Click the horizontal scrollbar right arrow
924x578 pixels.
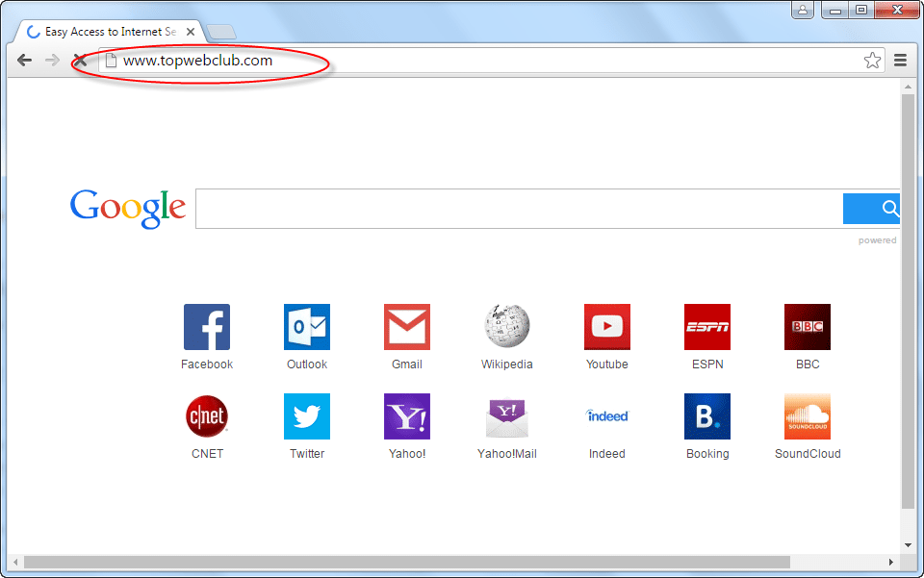891,562
